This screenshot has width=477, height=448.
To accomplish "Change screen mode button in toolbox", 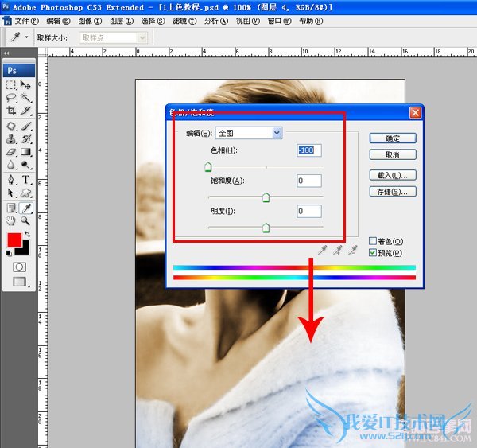I will point(19,282).
